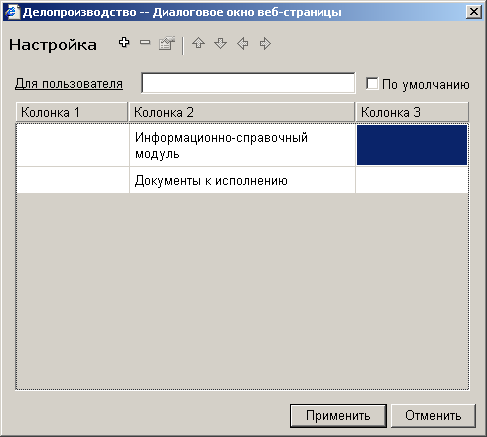
Task: Click empty Колонка 1 cell beside Документы к исполнению
Action: [73, 180]
